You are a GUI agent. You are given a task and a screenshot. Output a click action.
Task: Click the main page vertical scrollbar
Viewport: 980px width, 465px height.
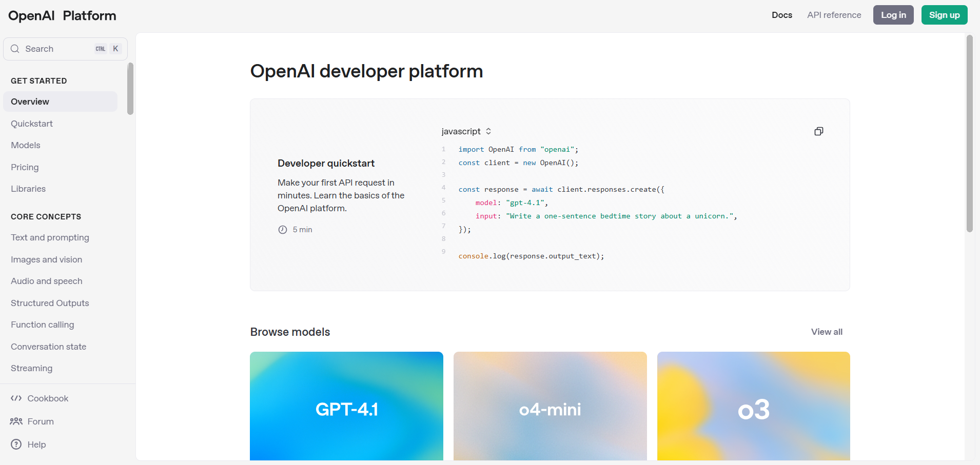click(x=969, y=133)
